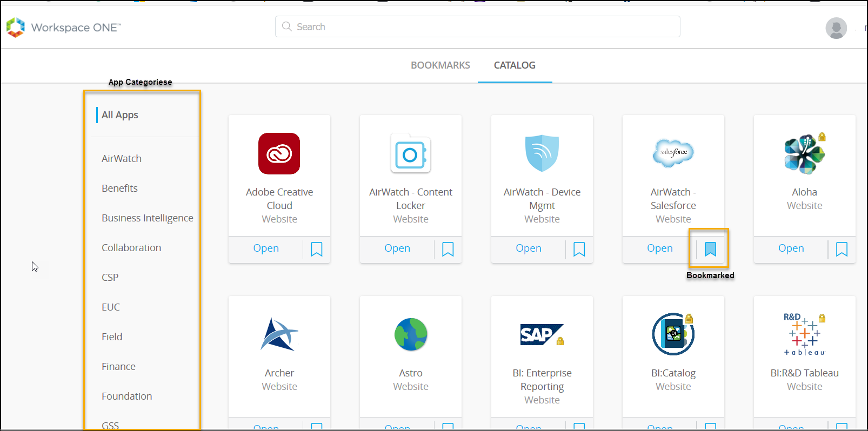Bookmark the AirWatch Device Mgmt app
Viewport: 868px width, 431px height.
579,249
